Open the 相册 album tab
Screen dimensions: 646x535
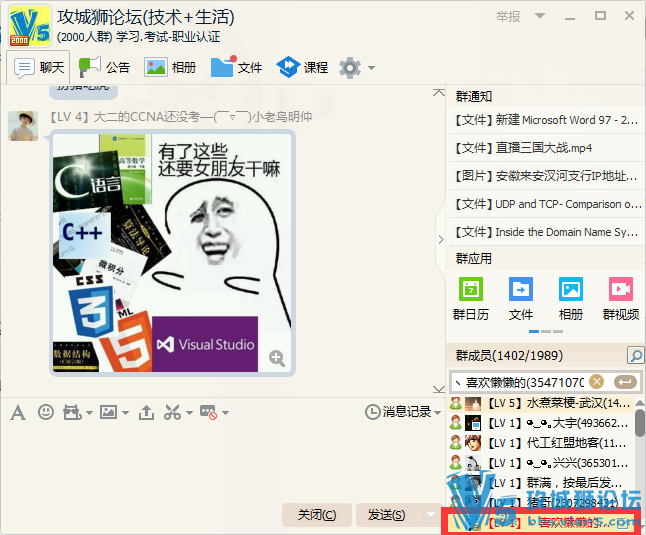(170, 67)
